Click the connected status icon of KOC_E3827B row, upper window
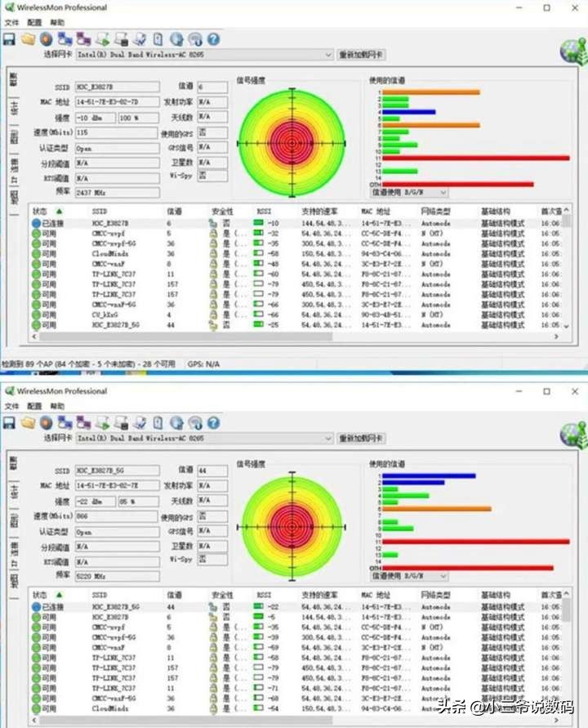 [x=36, y=223]
